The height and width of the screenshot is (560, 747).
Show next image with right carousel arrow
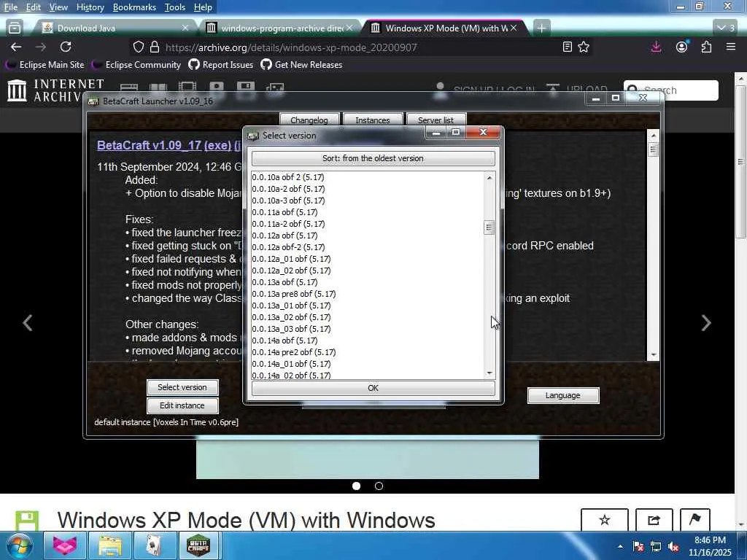coord(706,323)
